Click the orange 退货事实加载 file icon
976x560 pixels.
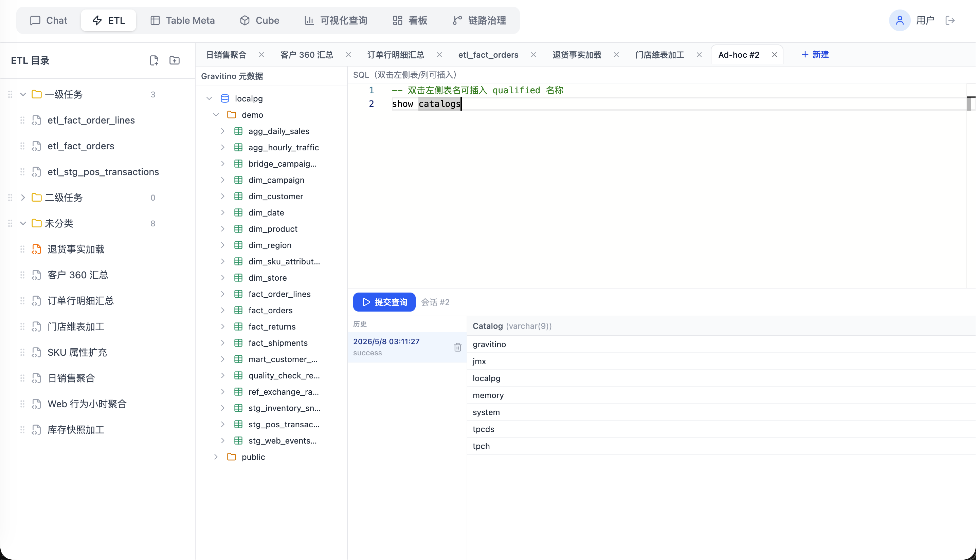pyautogui.click(x=36, y=249)
